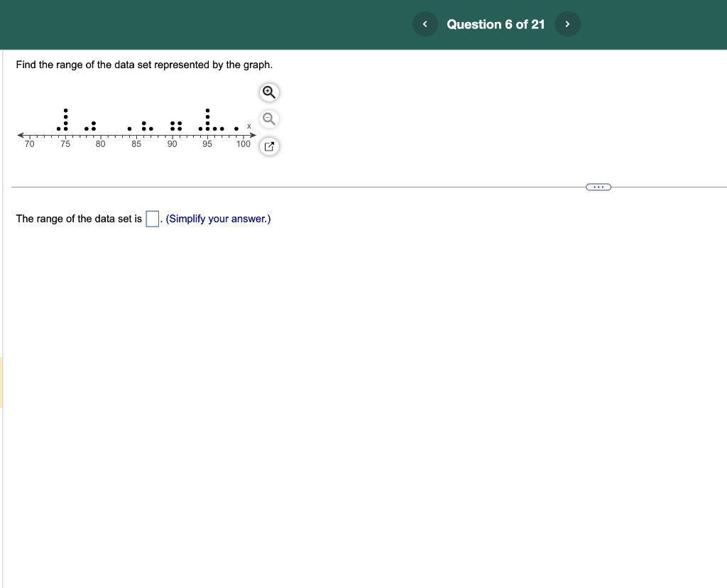
Task: Click inside the range answer box
Action: (151, 219)
